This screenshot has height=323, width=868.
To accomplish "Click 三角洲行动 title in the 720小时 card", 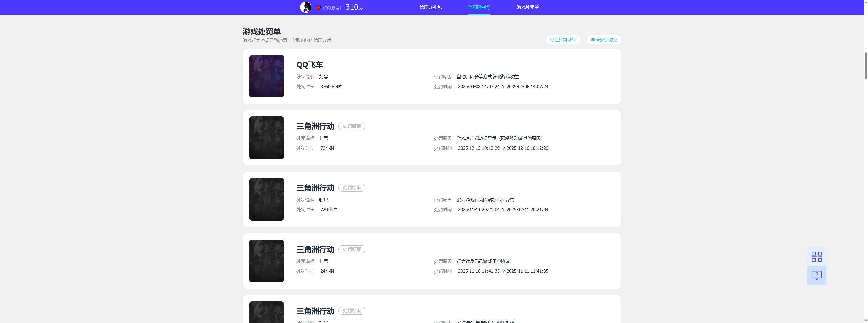I will (315, 188).
